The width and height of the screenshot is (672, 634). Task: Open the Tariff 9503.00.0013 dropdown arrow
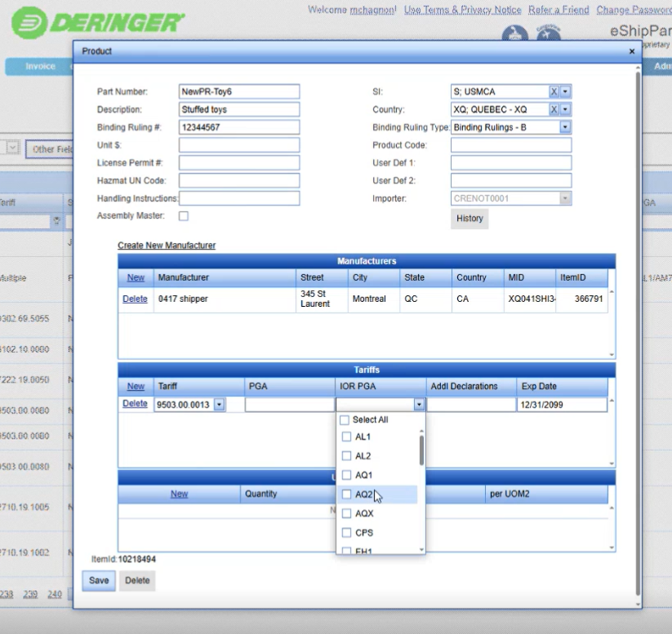click(x=220, y=405)
